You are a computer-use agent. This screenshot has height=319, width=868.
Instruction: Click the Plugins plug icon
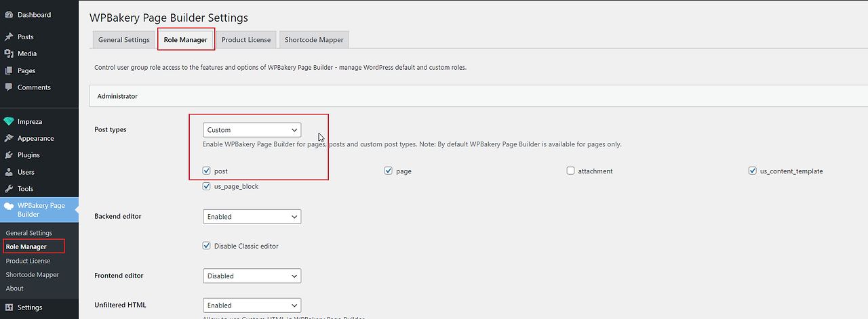(9, 155)
